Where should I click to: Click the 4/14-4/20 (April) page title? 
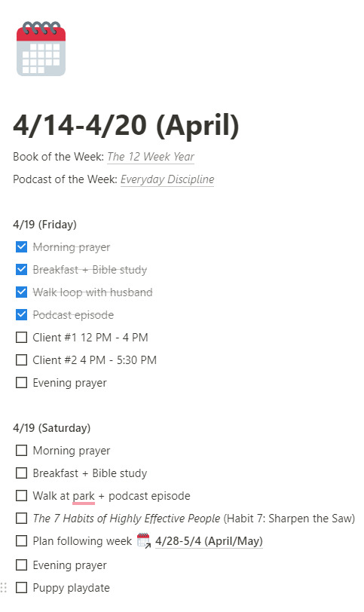[126, 125]
